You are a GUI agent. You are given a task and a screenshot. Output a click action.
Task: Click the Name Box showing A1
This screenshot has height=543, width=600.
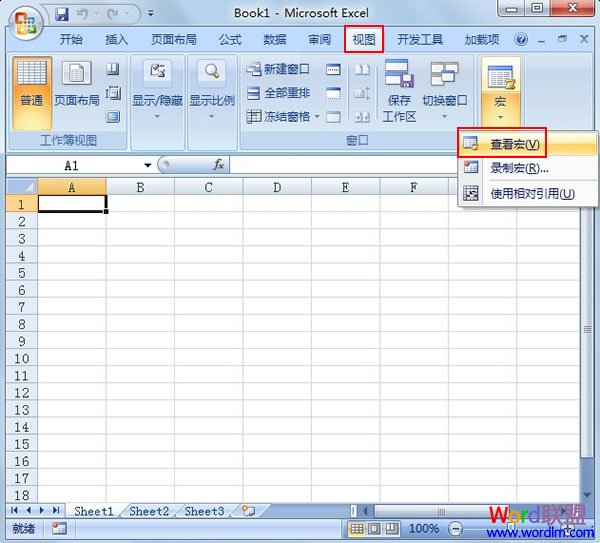(x=73, y=166)
